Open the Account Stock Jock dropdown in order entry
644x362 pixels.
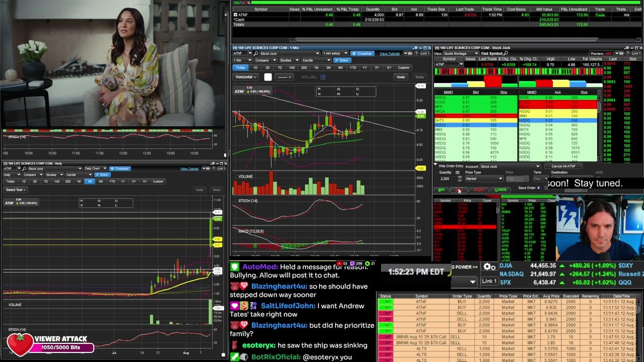(x=510, y=166)
